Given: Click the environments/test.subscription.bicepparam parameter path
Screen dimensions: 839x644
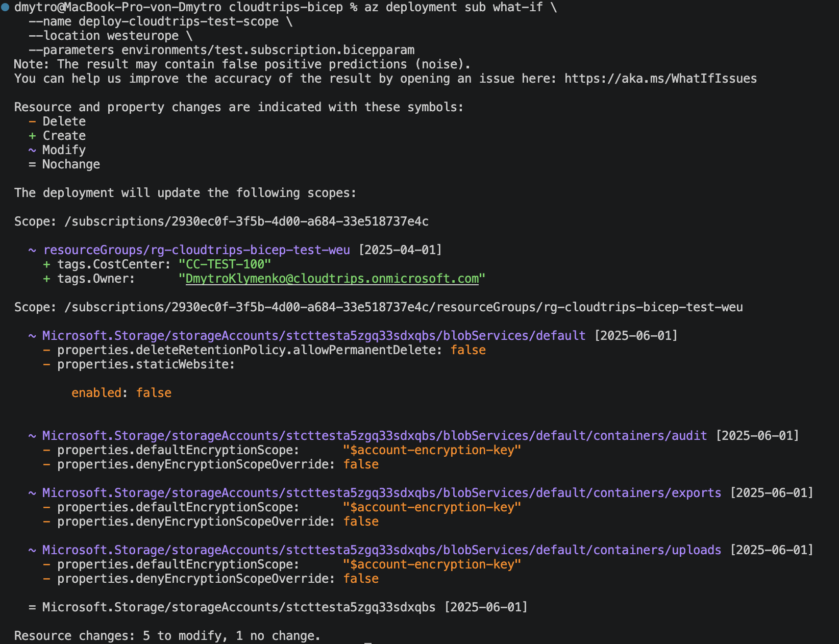Looking at the screenshot, I should pos(268,50).
